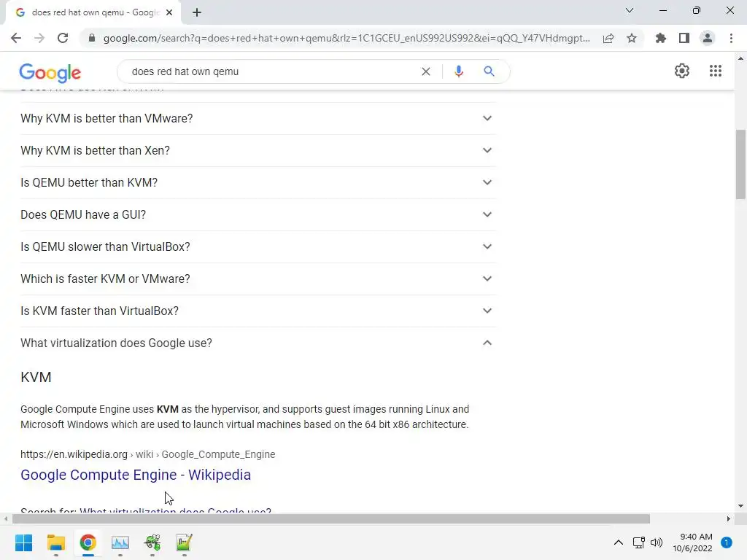Image resolution: width=747 pixels, height=560 pixels.
Task: Go to Google home via logo
Action: 50,72
